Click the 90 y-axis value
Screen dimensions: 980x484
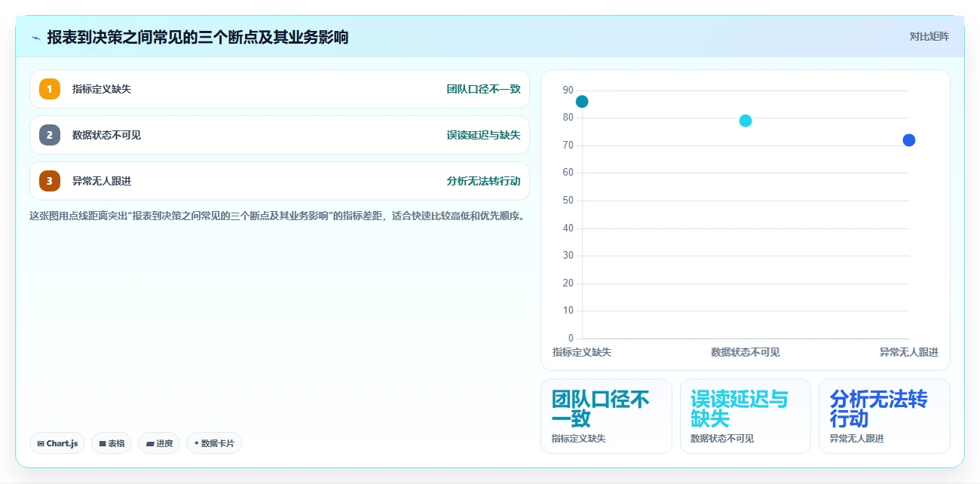[x=568, y=90]
